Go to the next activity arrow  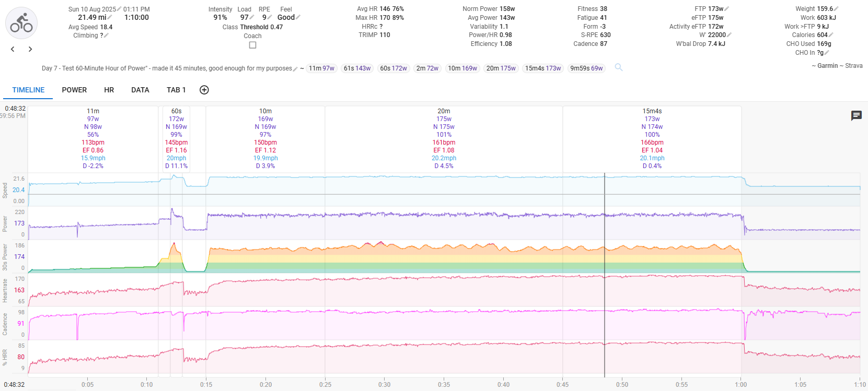[30, 49]
